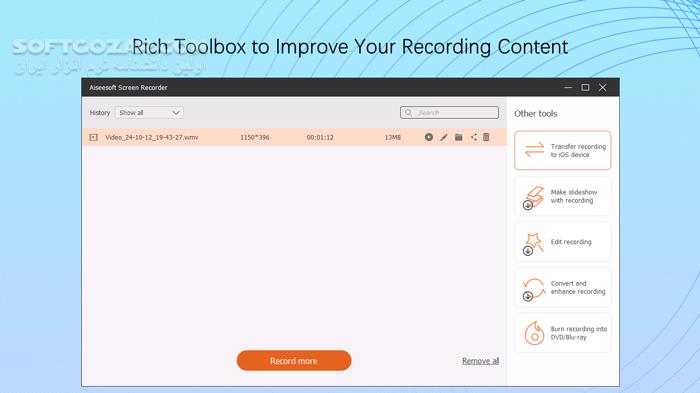700x393 pixels.
Task: Click the Remove all link
Action: [480, 361]
